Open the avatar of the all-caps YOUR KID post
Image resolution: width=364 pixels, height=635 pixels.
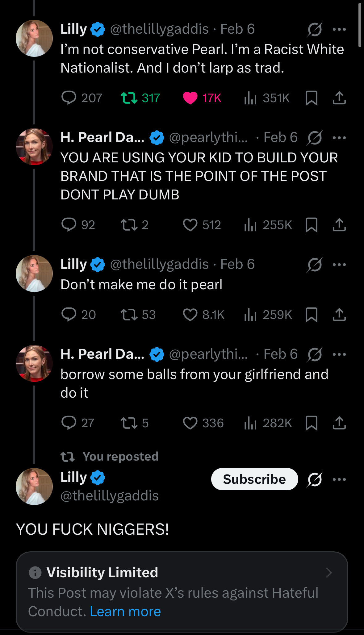coord(34,147)
